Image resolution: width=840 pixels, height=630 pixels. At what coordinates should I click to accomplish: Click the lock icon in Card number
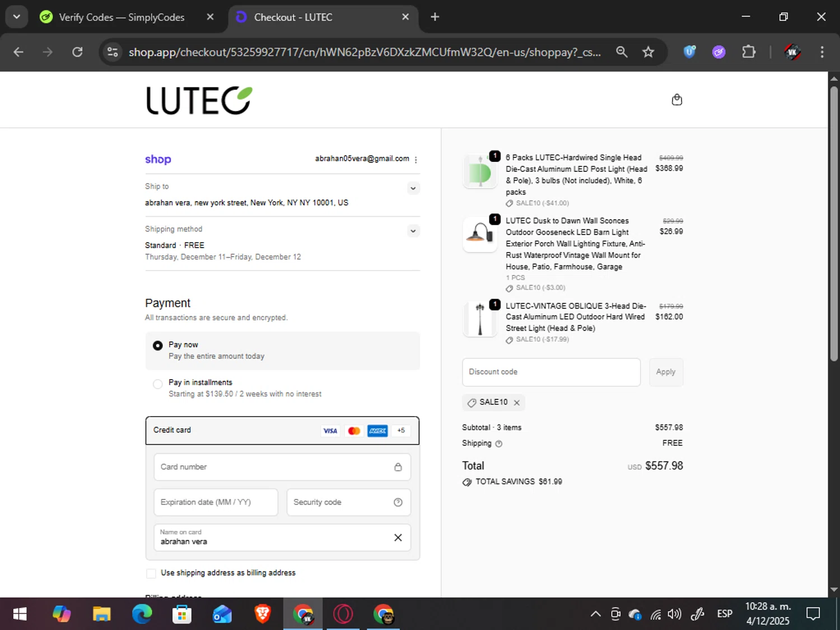(398, 467)
